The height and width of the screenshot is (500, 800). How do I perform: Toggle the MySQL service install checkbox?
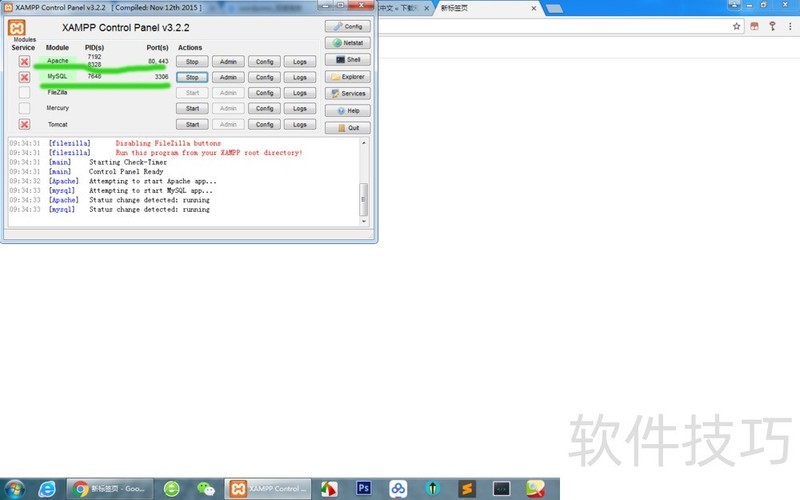(x=24, y=77)
